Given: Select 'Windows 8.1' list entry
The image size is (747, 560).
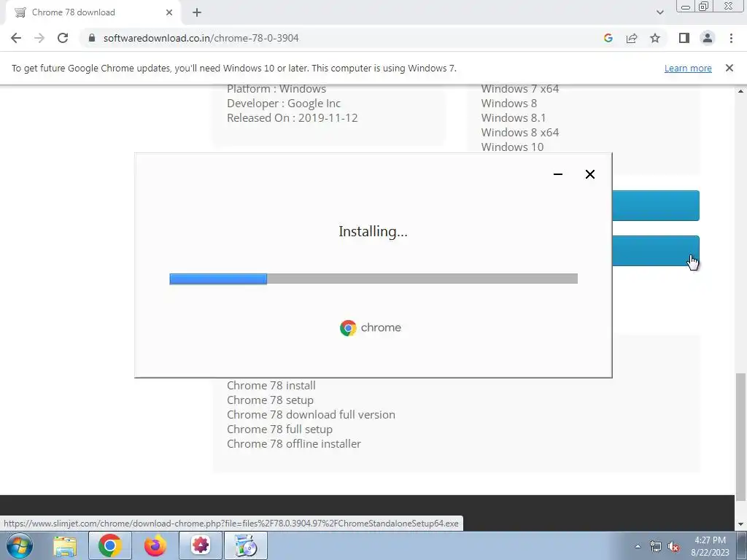Looking at the screenshot, I should tap(514, 118).
